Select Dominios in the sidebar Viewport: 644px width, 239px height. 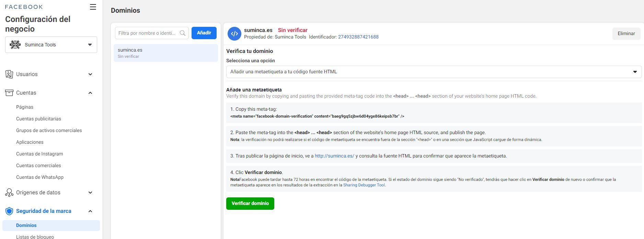(x=51, y=226)
